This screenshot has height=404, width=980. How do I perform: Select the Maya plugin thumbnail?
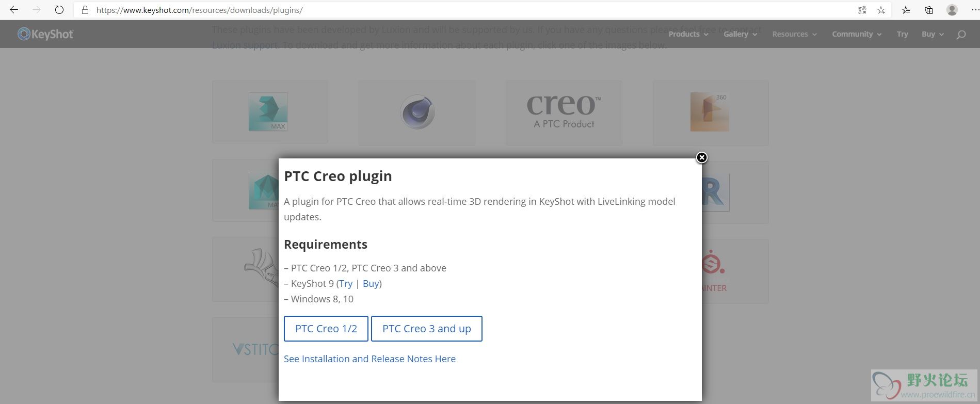pyautogui.click(x=246, y=190)
